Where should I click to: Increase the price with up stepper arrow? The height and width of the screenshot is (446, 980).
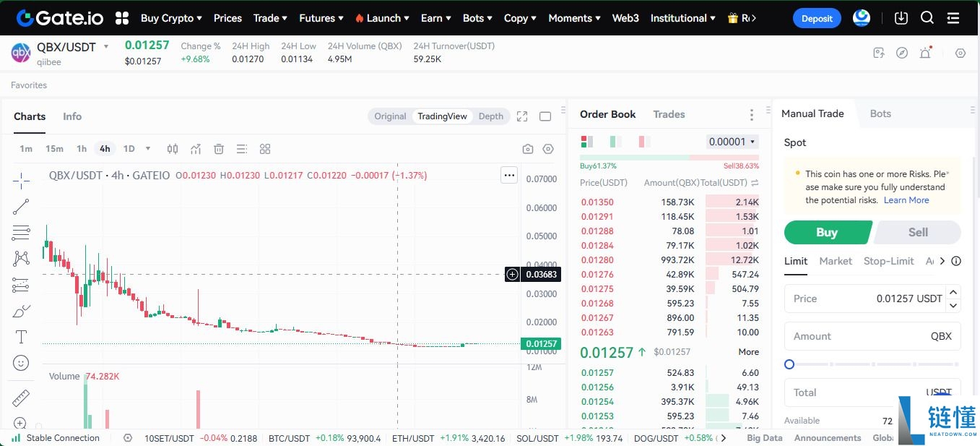click(953, 293)
